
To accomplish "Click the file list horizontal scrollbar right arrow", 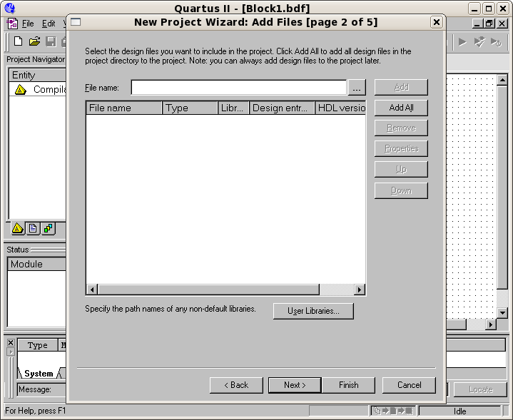I will tap(359, 290).
